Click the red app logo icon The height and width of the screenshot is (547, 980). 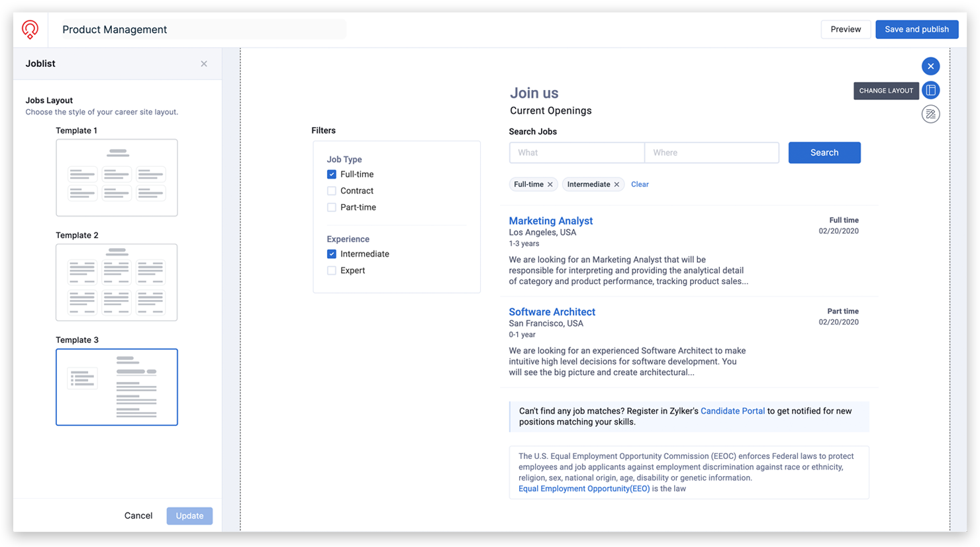(30, 29)
